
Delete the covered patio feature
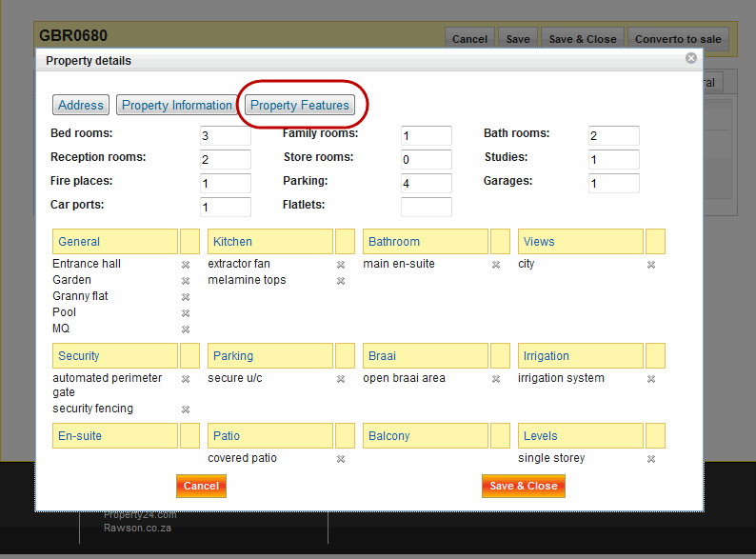pos(341,459)
